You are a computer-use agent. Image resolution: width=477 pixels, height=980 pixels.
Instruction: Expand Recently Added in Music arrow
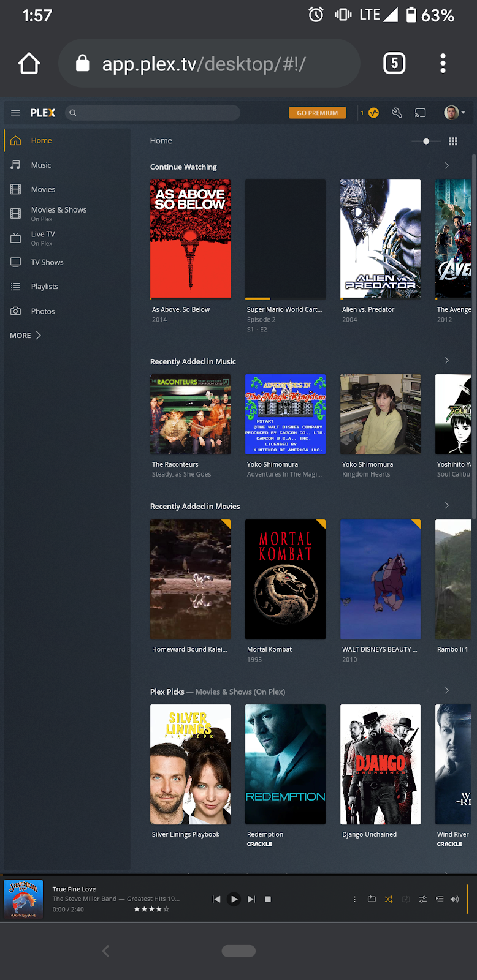tap(447, 360)
